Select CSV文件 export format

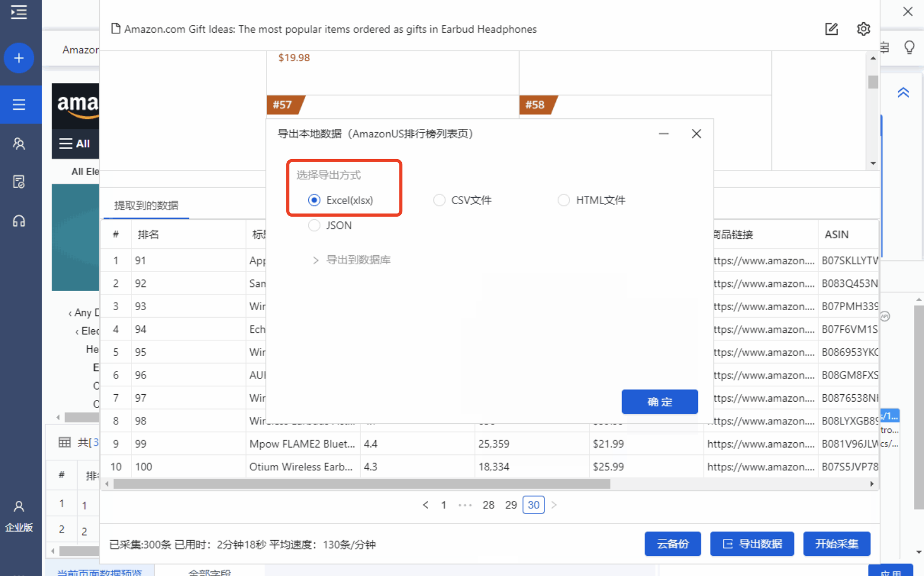(x=463, y=200)
